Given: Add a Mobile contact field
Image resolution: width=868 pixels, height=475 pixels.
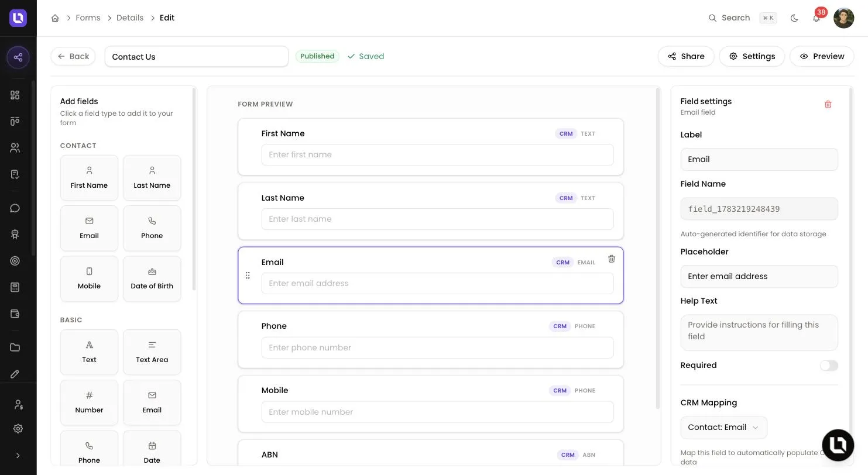Looking at the screenshot, I should coord(89,278).
